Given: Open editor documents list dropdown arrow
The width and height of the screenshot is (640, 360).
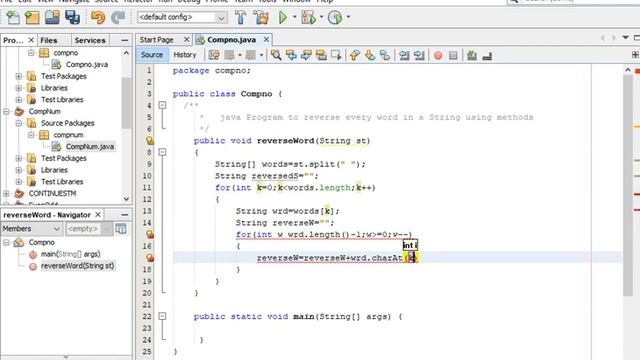Looking at the screenshot, I should [x=625, y=38].
